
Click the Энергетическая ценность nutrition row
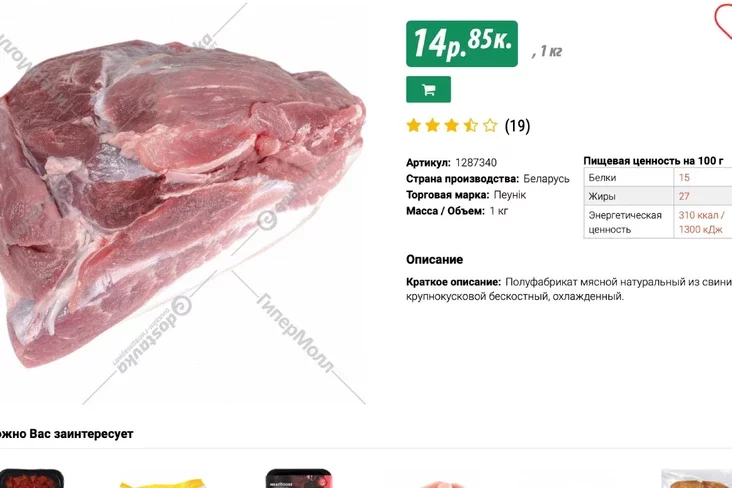658,222
